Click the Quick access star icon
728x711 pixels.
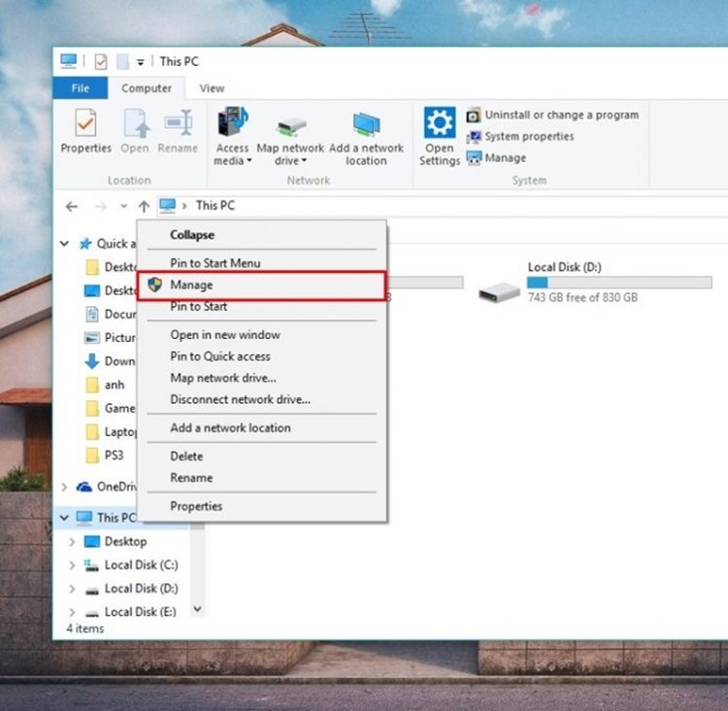[85, 243]
